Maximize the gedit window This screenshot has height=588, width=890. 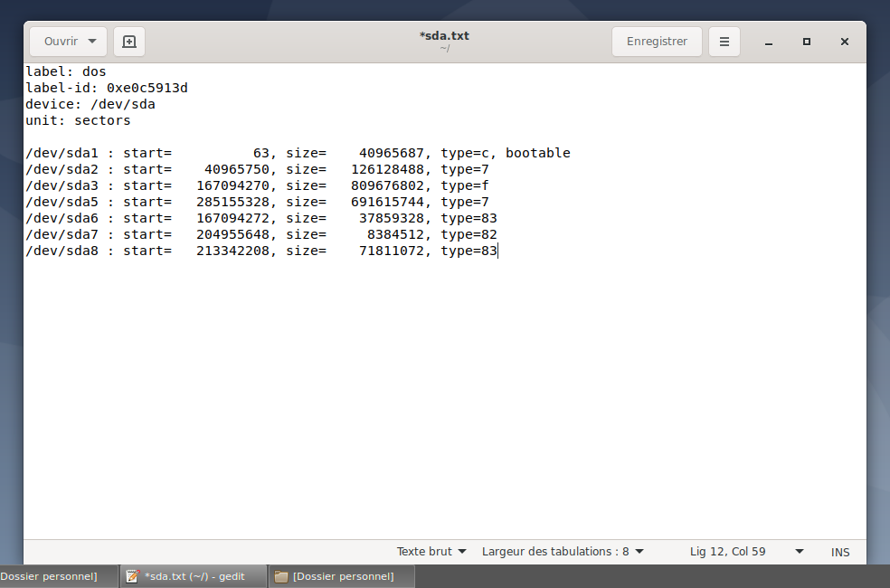pos(806,42)
